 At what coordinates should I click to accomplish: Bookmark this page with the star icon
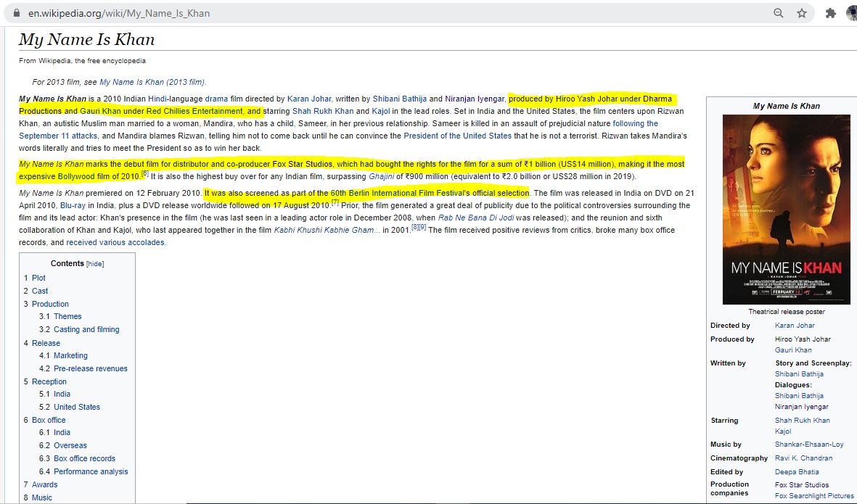[802, 13]
